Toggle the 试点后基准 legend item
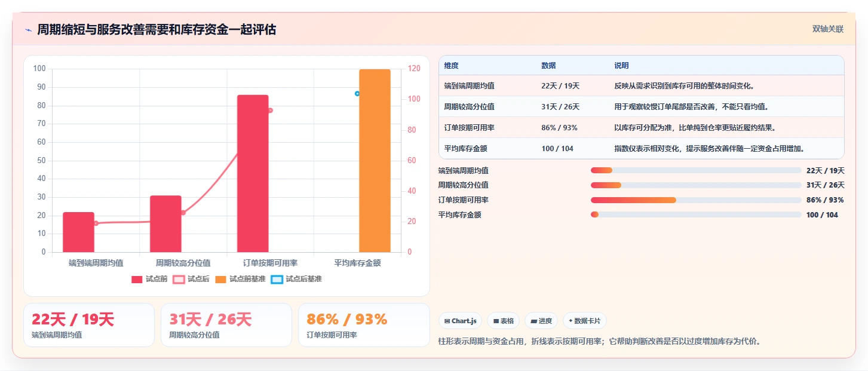This screenshot has height=371, width=868. 296,279
